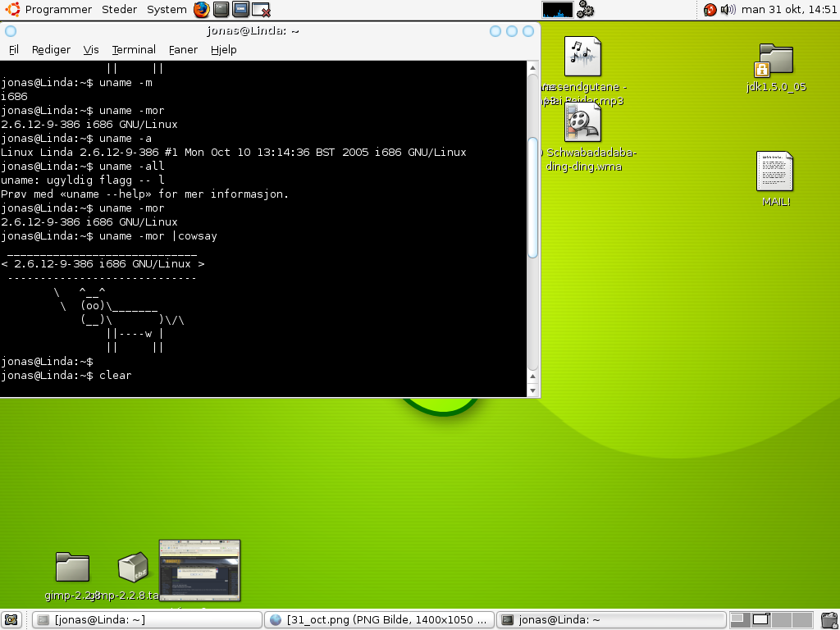Open the system monitor graph applet
840x630 pixels.
point(557,10)
